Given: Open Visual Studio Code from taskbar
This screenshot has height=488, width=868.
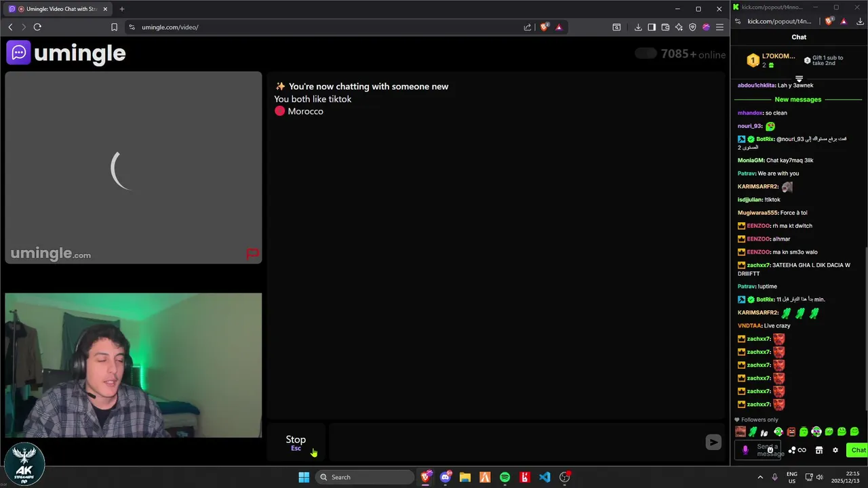Looking at the screenshot, I should point(545,477).
